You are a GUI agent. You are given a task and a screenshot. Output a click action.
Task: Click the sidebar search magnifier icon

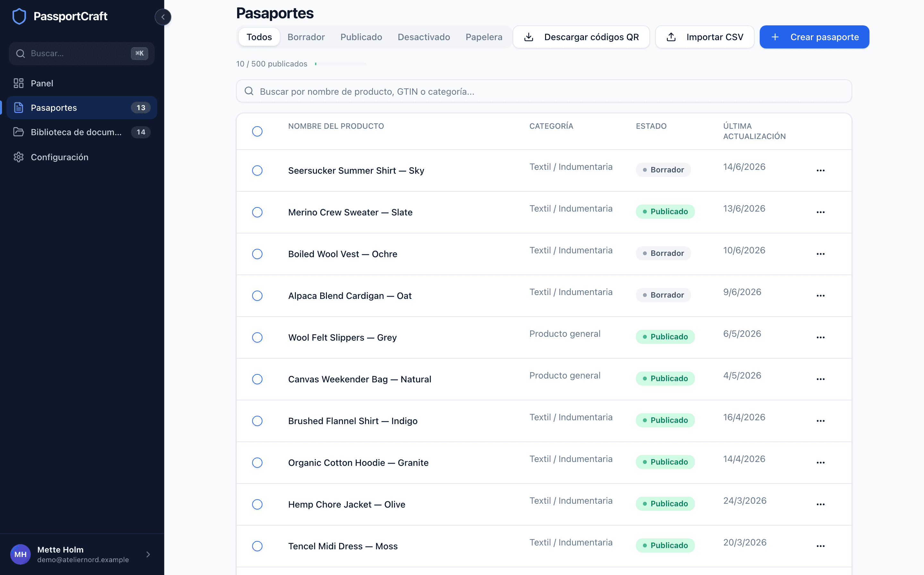[21, 54]
